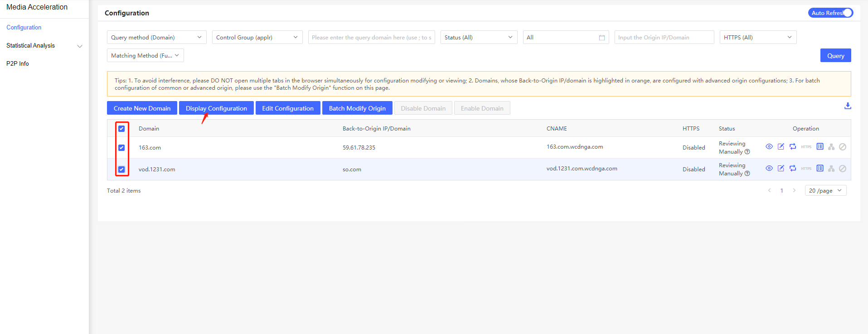This screenshot has width=868, height=334.
Task: Click the loop-arrows icon for vod.1231.com
Action: pyautogui.click(x=793, y=168)
